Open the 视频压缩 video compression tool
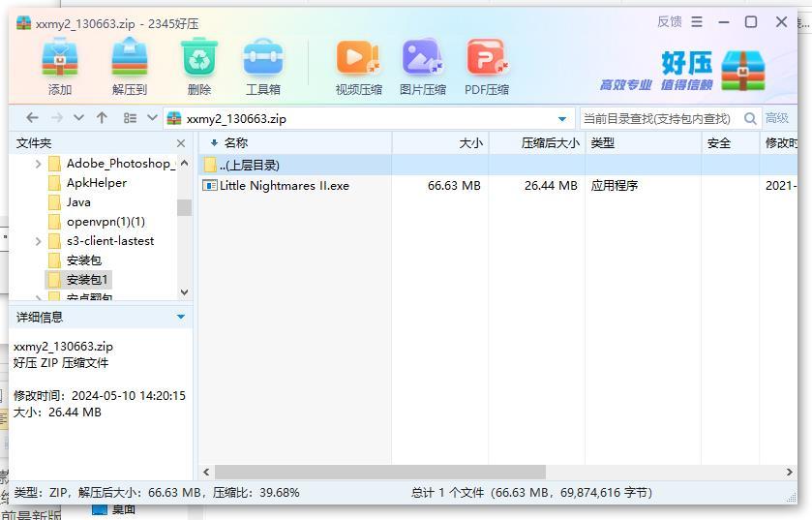812x520 pixels. coord(358,58)
